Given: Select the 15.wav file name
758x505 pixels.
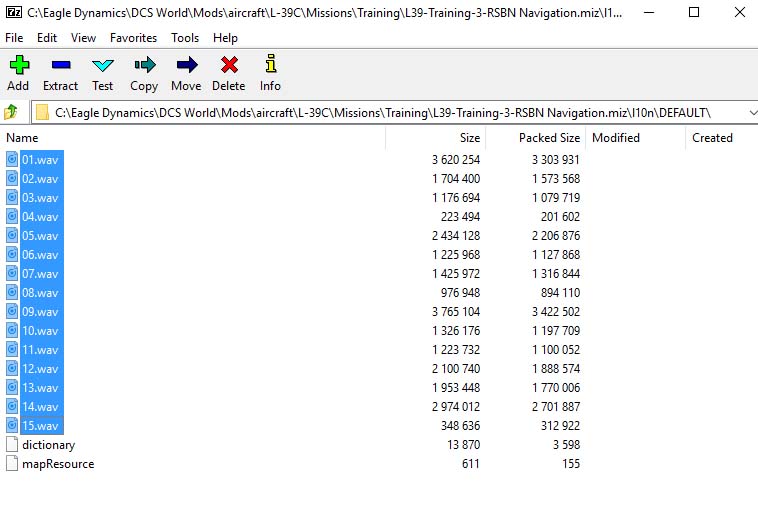Looking at the screenshot, I should (x=40, y=425).
